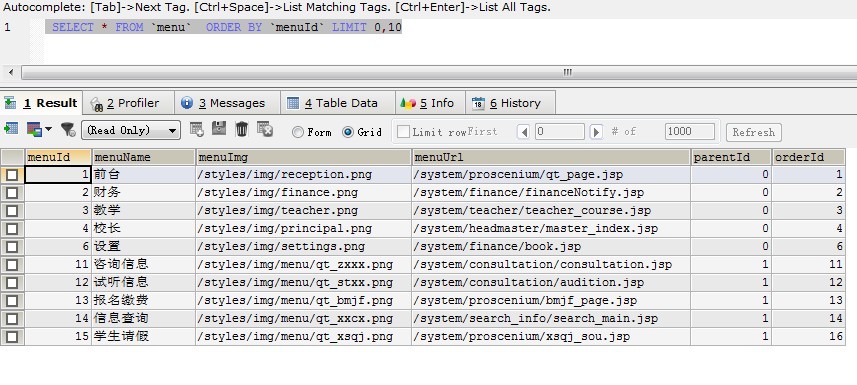Click the orderId column header
Screen dimensions: 857x385
[808, 157]
